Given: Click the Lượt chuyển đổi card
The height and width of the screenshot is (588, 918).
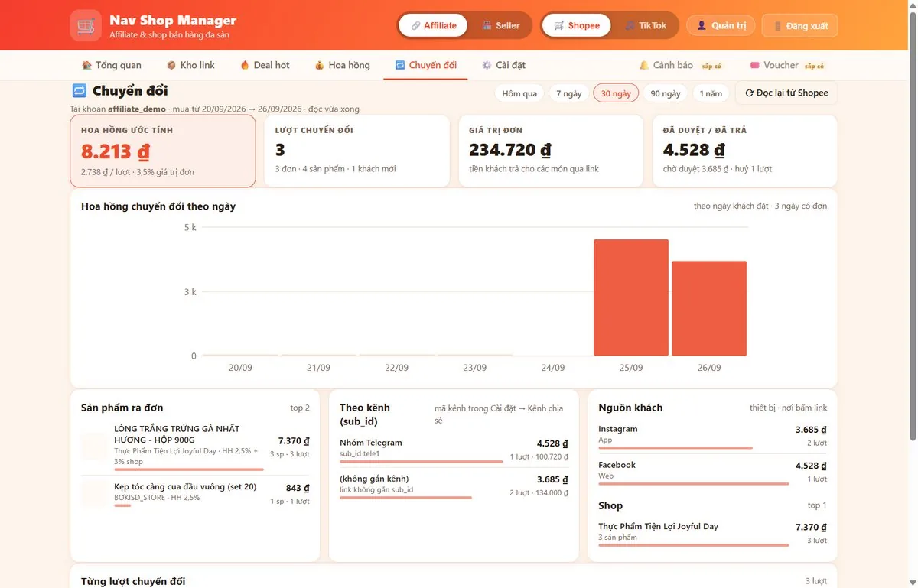Looking at the screenshot, I should (x=357, y=151).
